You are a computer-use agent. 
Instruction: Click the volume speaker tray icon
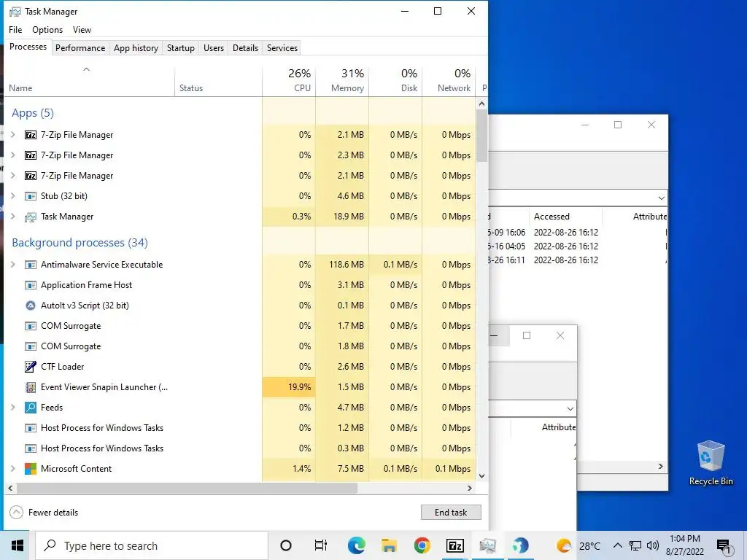coord(653,545)
